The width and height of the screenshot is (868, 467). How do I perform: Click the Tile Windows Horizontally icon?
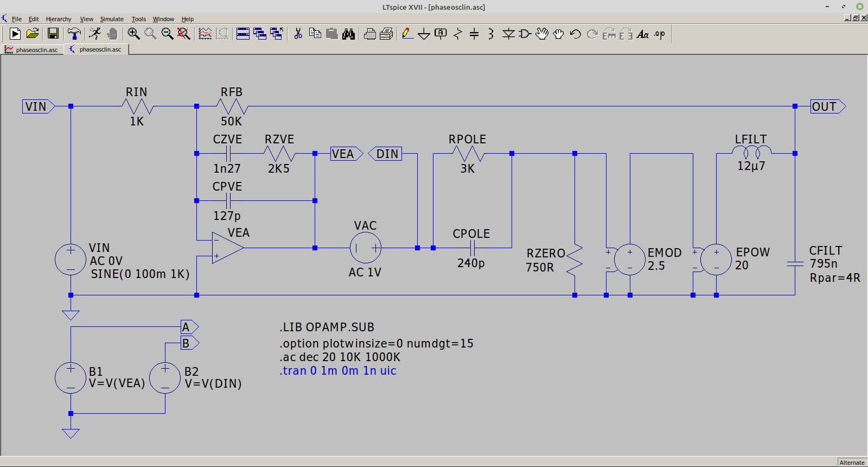[243, 34]
